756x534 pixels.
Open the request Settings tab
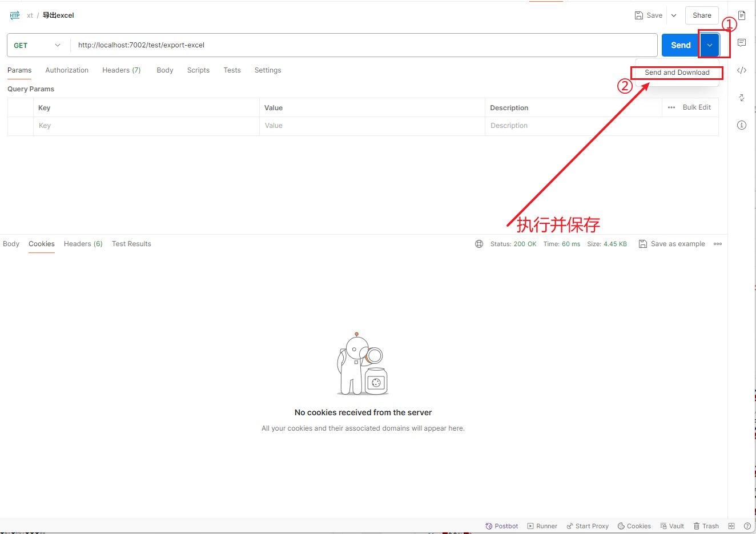point(268,70)
